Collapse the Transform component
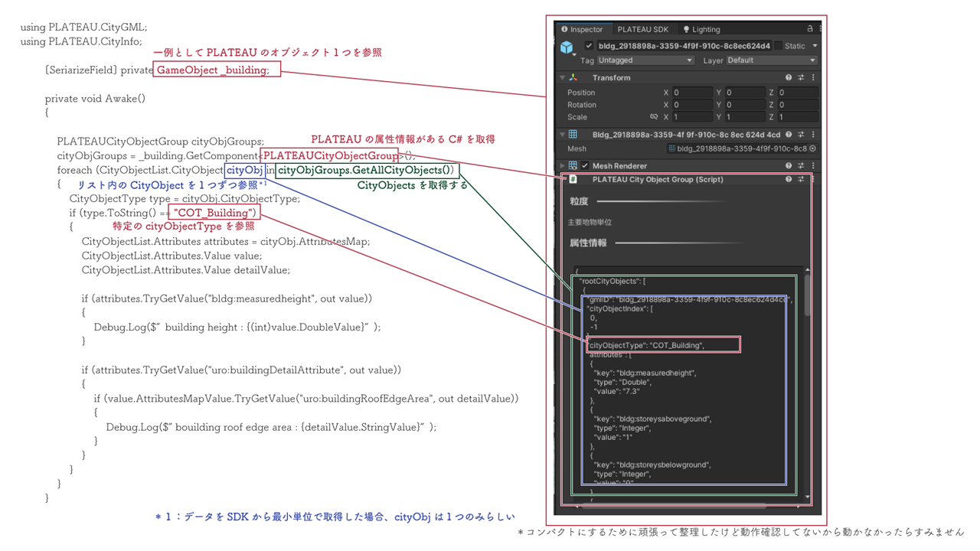Image resolution: width=980 pixels, height=551 pixels. point(563,77)
